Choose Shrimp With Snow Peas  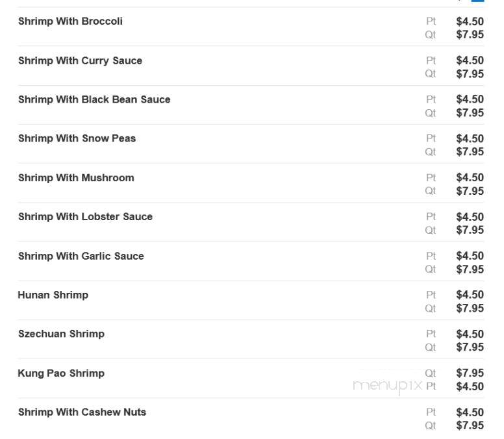(77, 138)
